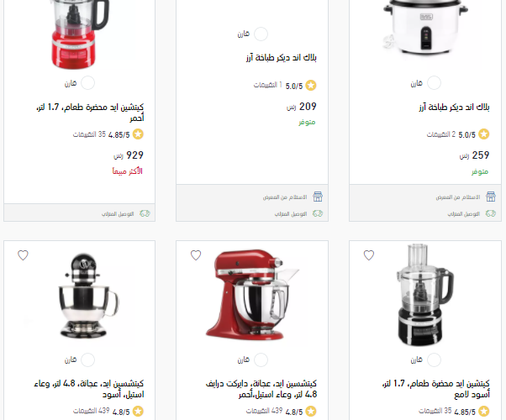Add black KitchenAid mixer to wishlist heart
Screen dimensions: 506x420
(x=23, y=255)
